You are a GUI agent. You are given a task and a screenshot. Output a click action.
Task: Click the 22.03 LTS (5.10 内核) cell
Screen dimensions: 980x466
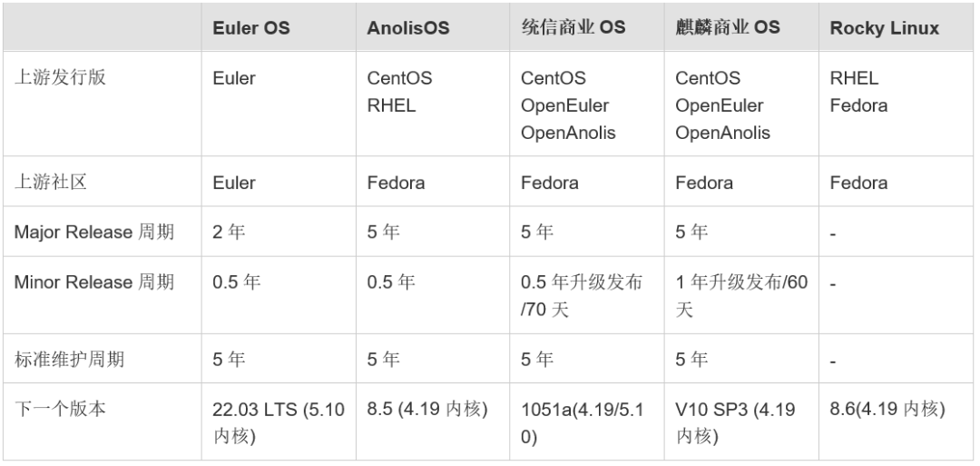coord(279,423)
